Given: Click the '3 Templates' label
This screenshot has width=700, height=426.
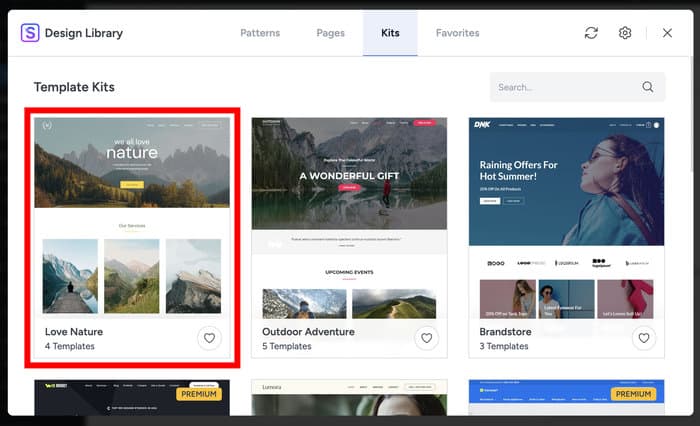Looking at the screenshot, I should 504,346.
